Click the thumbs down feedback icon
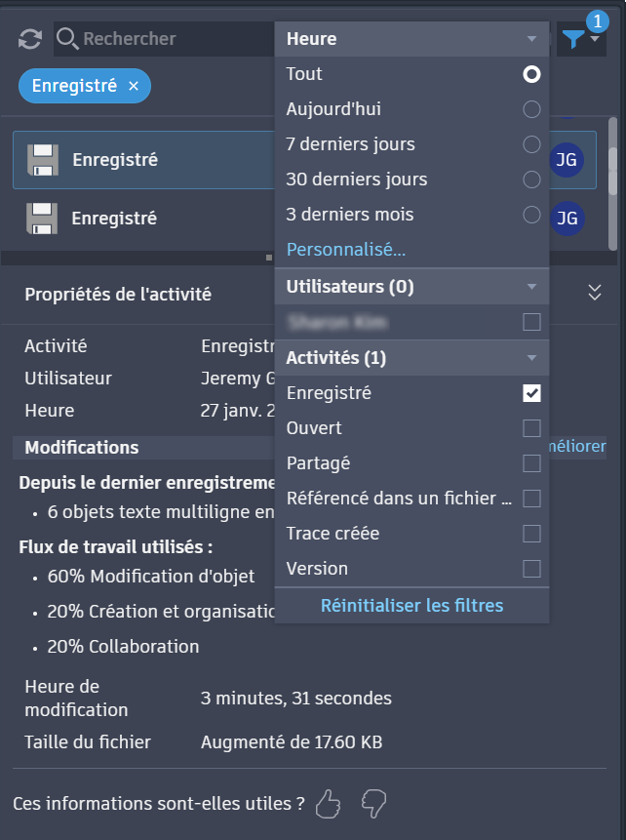The width and height of the screenshot is (626, 840). 373,804
